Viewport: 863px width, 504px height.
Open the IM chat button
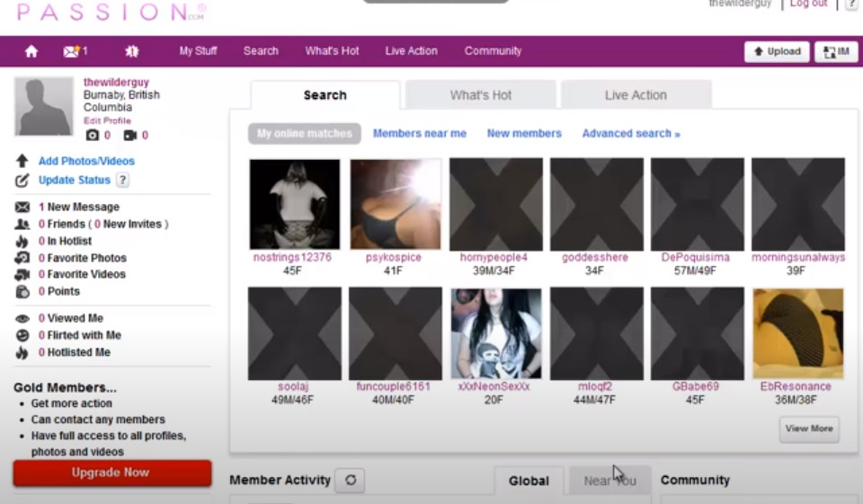tap(836, 52)
